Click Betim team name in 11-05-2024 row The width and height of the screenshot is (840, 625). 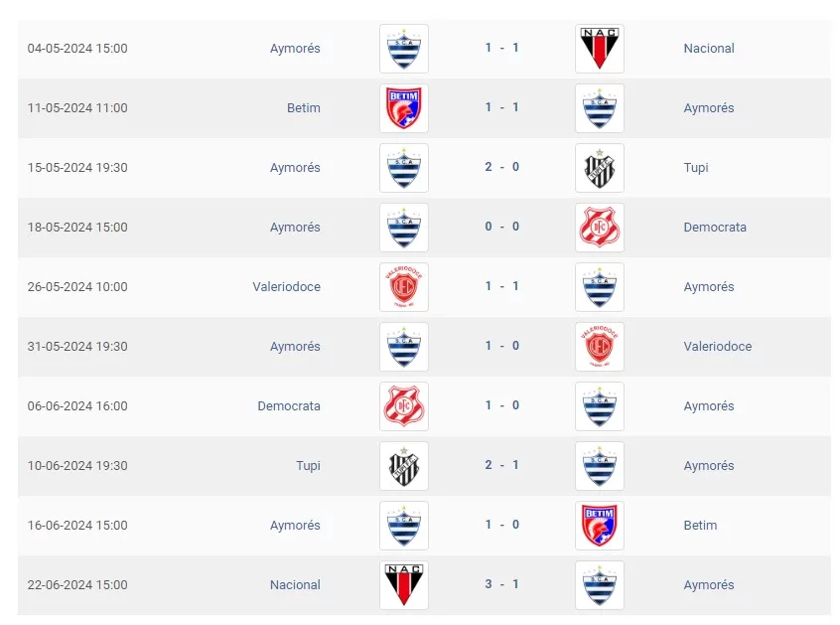(x=304, y=107)
